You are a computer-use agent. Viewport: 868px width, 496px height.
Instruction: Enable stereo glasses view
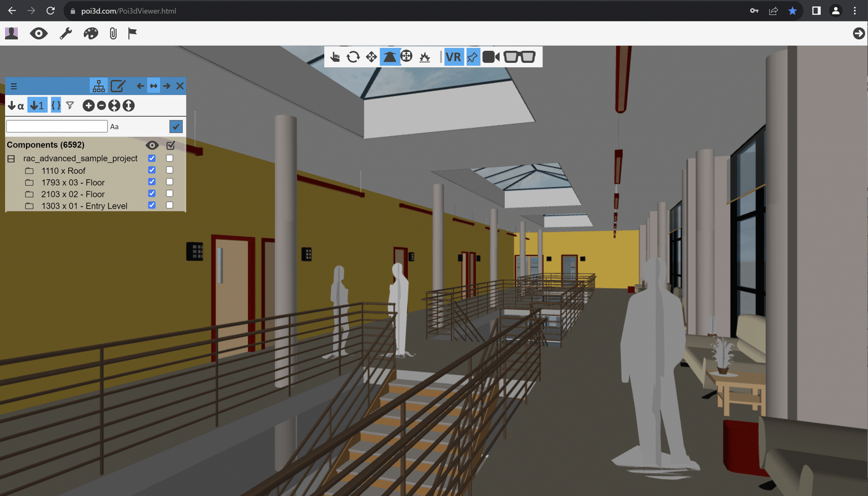tap(519, 57)
